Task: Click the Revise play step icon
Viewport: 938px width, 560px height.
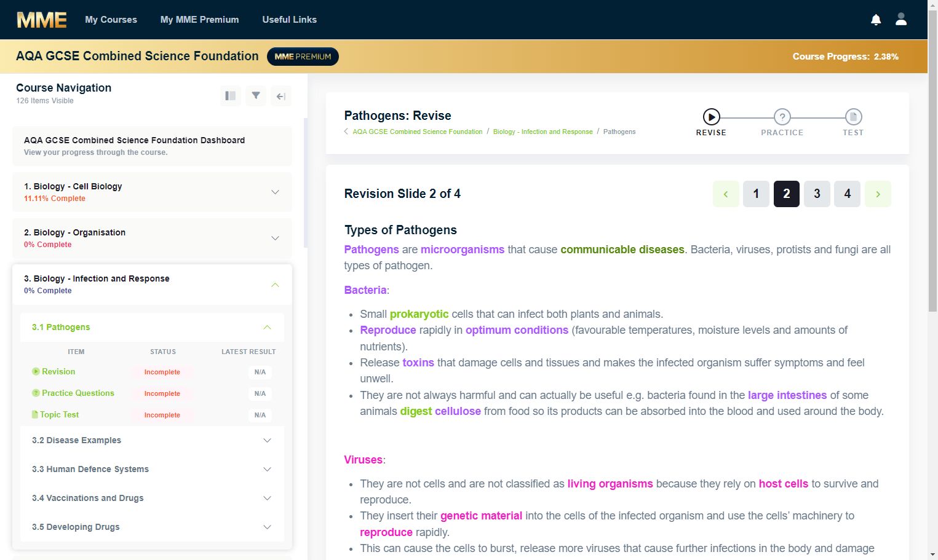Action: [711, 117]
